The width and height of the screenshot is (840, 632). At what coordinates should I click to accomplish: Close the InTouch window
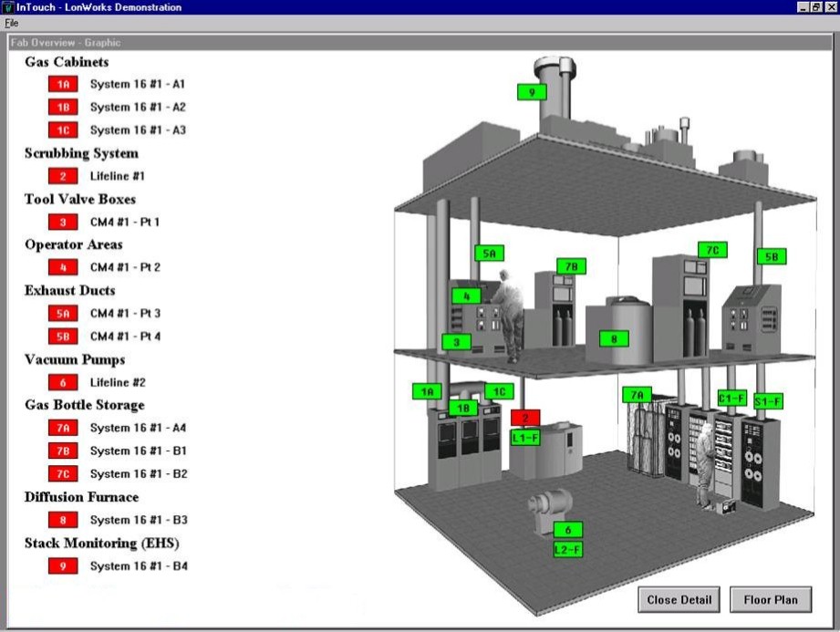point(830,7)
